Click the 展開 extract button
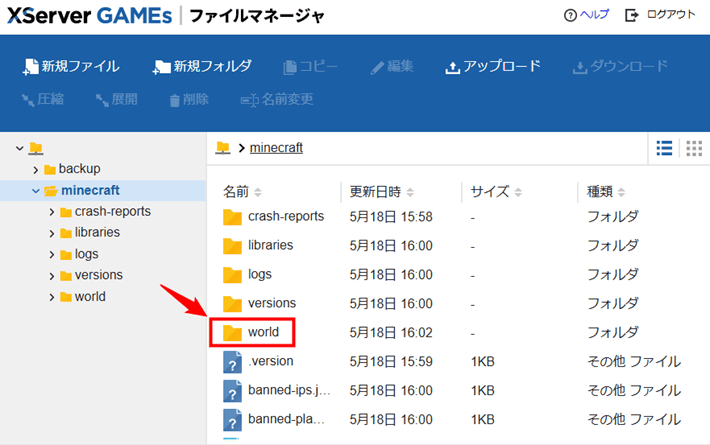The image size is (710, 445). pyautogui.click(x=116, y=99)
